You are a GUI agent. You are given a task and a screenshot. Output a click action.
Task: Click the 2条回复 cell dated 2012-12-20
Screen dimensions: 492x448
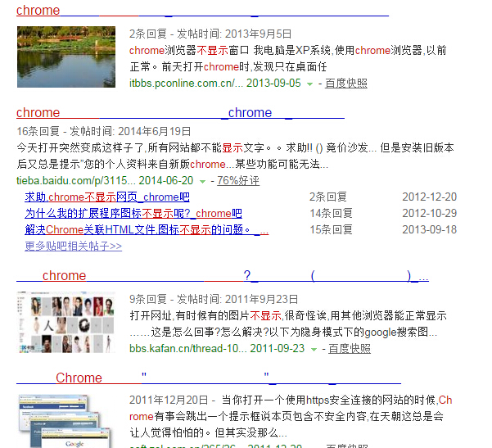coord(328,197)
